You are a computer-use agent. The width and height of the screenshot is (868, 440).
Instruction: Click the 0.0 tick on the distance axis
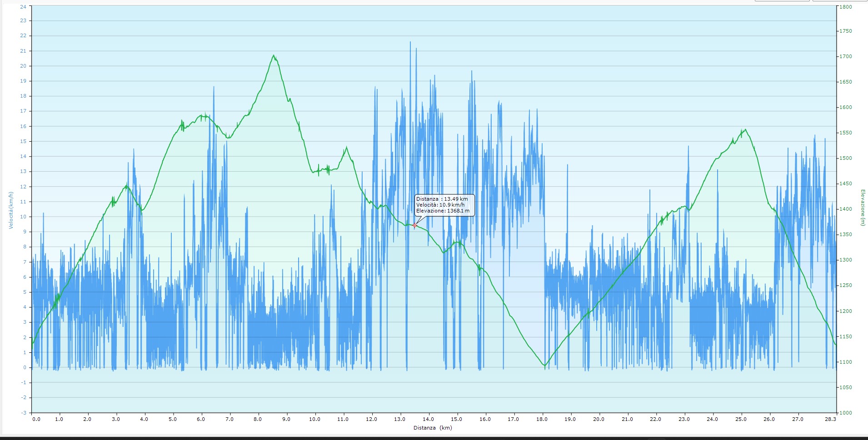coord(36,419)
